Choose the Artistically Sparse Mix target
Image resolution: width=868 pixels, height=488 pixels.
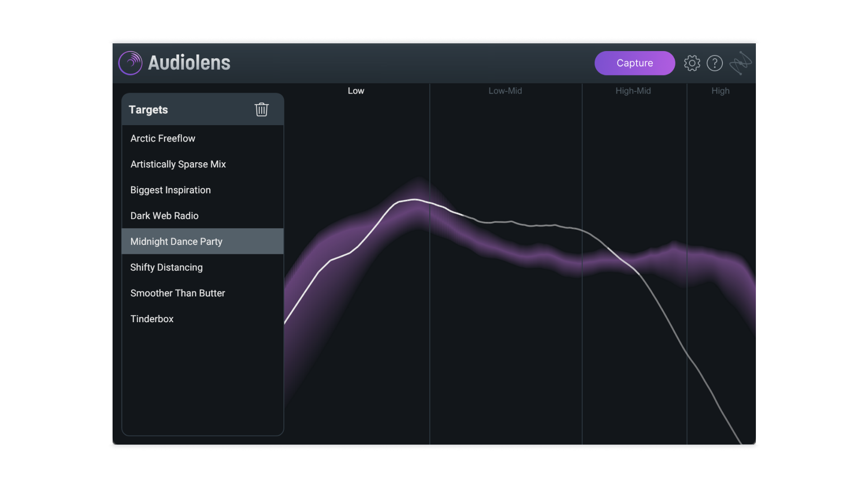click(x=178, y=164)
